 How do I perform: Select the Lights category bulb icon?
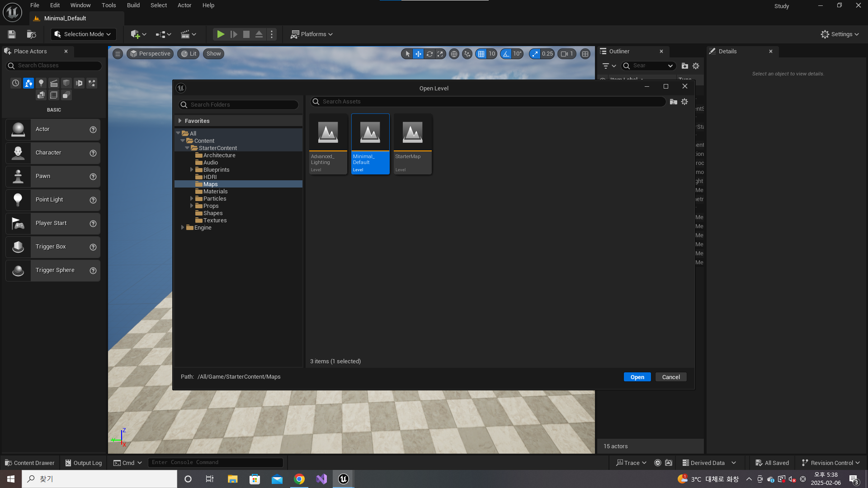(41, 83)
